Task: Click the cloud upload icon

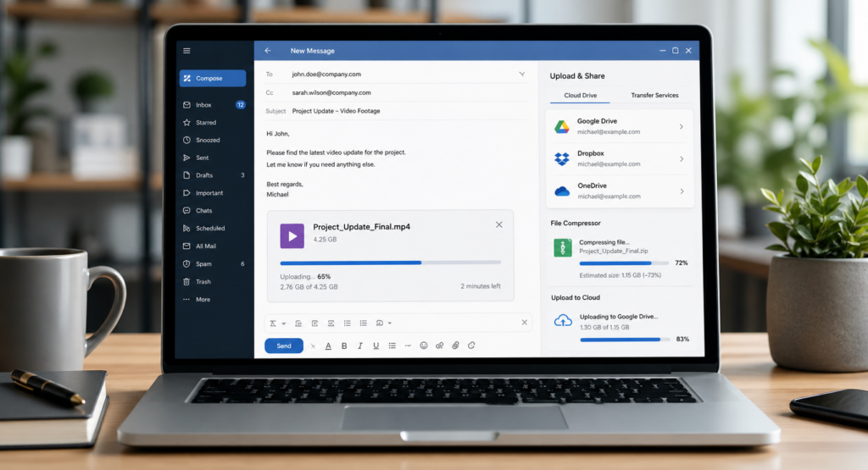Action: 563,321
